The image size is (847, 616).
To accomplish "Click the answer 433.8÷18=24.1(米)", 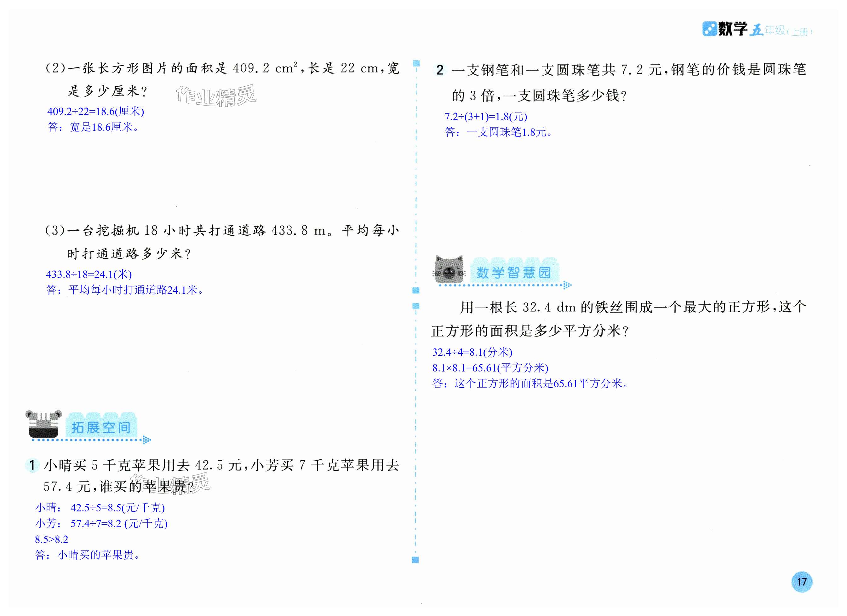I will [89, 274].
